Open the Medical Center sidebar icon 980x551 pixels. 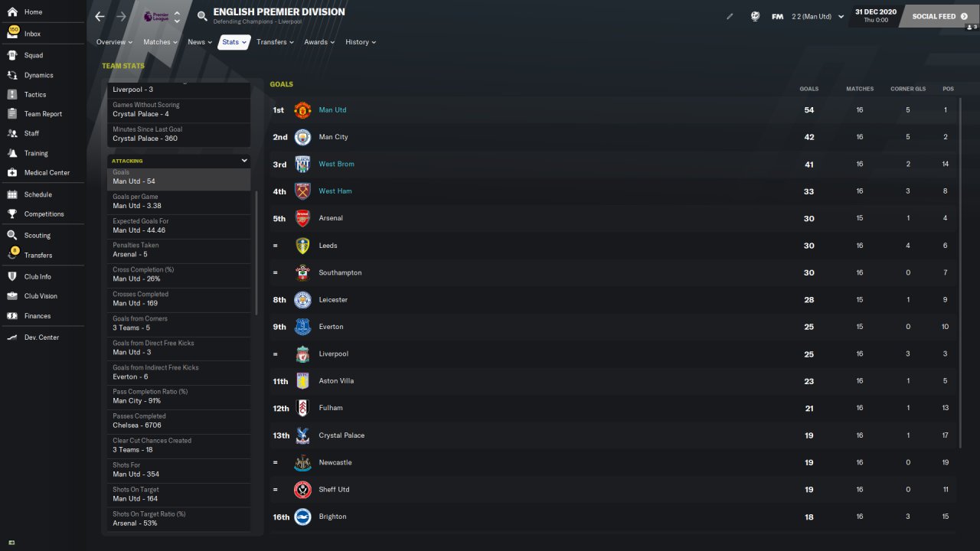(x=12, y=172)
